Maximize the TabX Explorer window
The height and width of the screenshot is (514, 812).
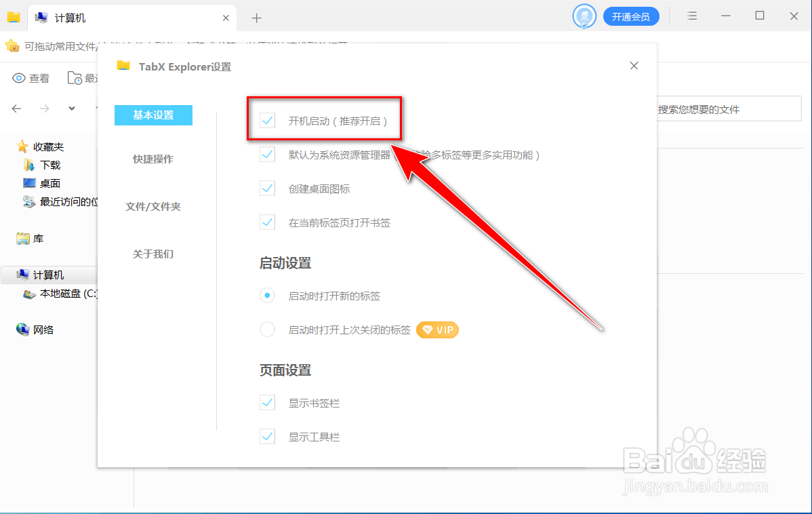pyautogui.click(x=760, y=16)
